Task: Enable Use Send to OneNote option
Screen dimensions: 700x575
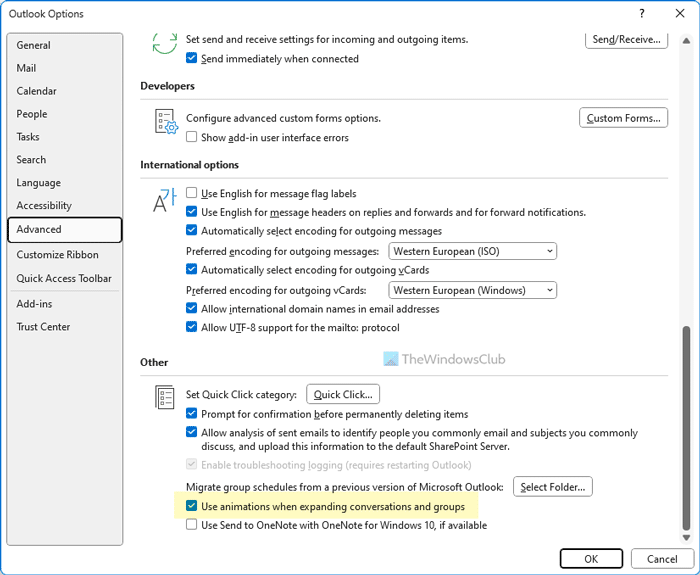Action: click(x=192, y=525)
